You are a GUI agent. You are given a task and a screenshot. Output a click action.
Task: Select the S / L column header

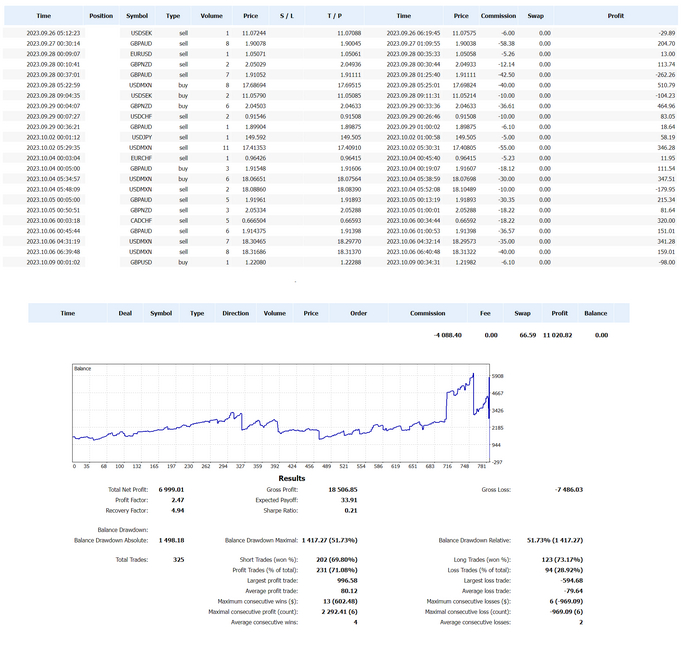[x=287, y=16]
